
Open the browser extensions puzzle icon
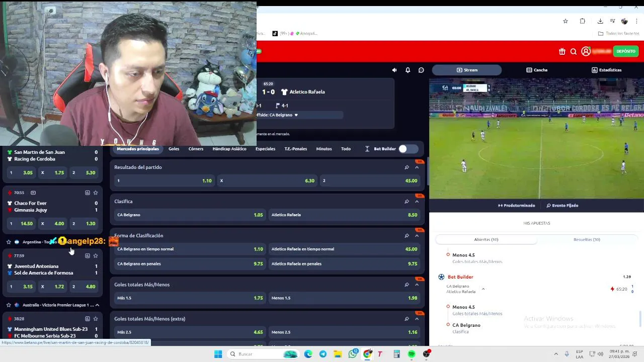point(583,21)
